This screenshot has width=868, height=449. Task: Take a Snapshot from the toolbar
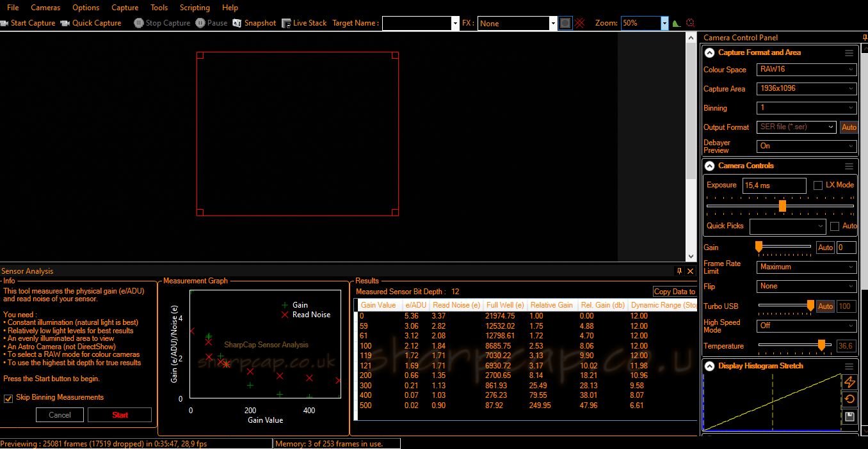(254, 23)
